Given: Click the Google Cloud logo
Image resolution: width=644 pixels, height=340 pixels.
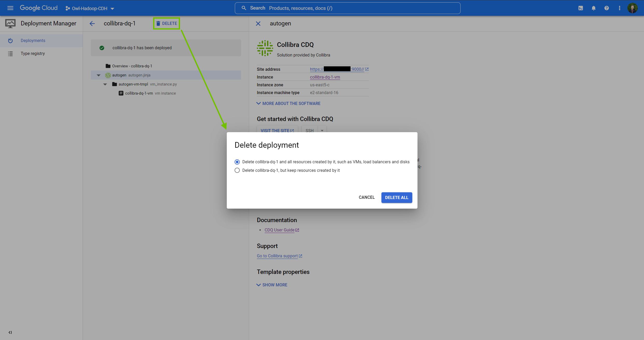Looking at the screenshot, I should 39,8.
